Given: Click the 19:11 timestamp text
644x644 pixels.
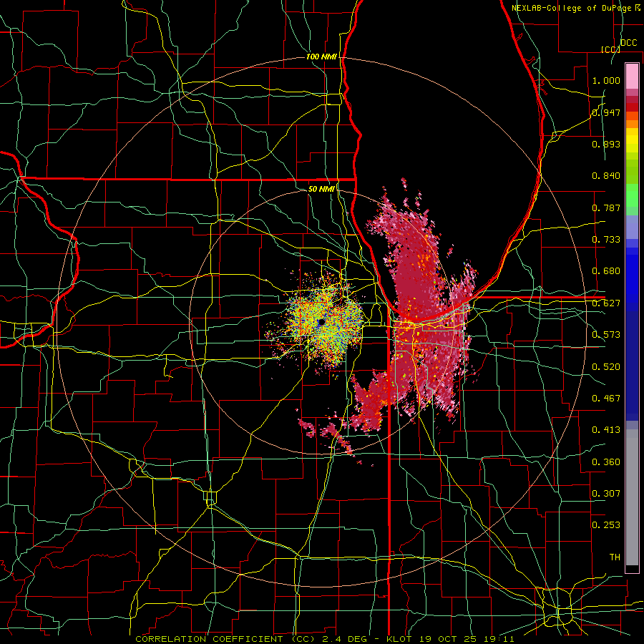Looking at the screenshot, I should [498, 639].
